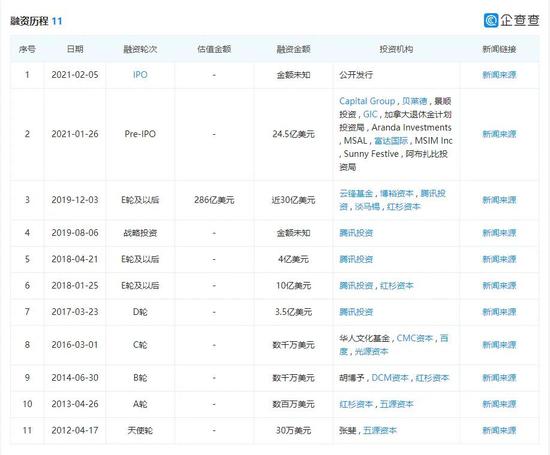This screenshot has width=550, height=455.
Task: Select the 胡博予 investor text
Action: [352, 378]
